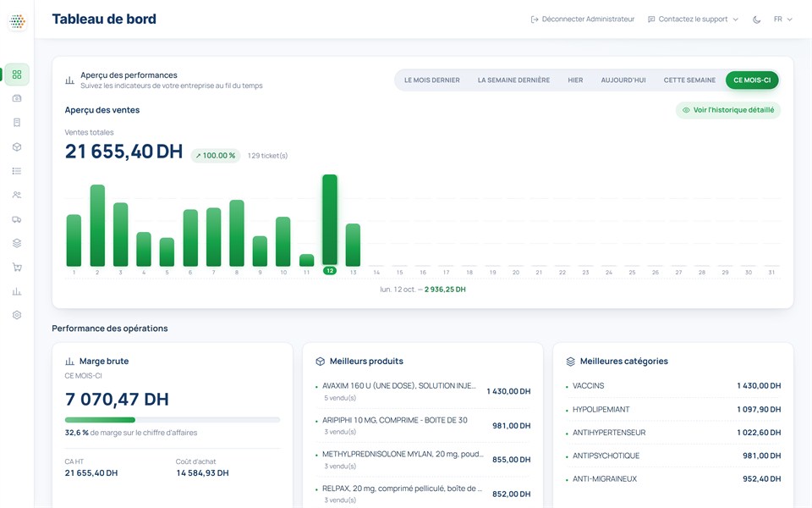Click the HYPOLIPEMIANT category row
812x508 pixels.
tap(673, 410)
